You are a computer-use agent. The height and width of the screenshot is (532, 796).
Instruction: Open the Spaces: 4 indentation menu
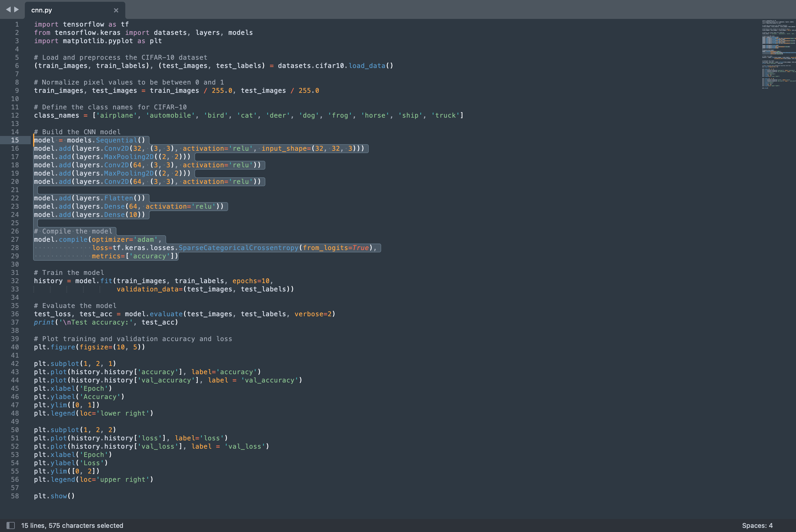click(x=757, y=525)
